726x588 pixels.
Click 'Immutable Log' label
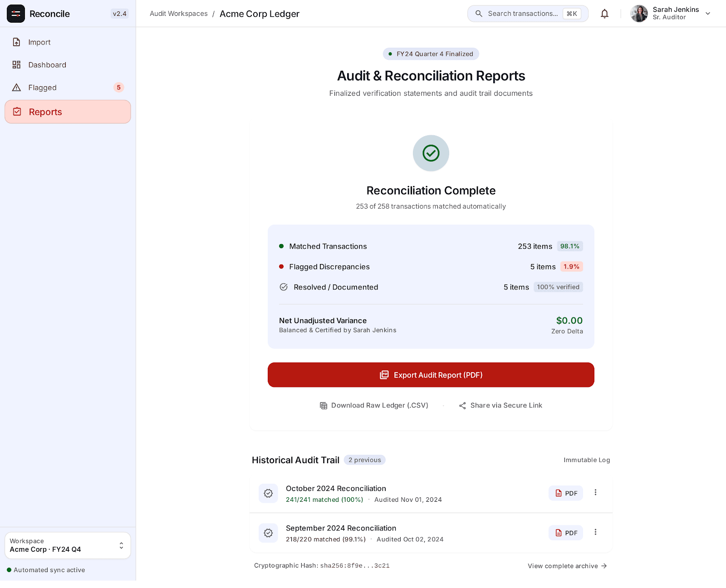pos(587,460)
